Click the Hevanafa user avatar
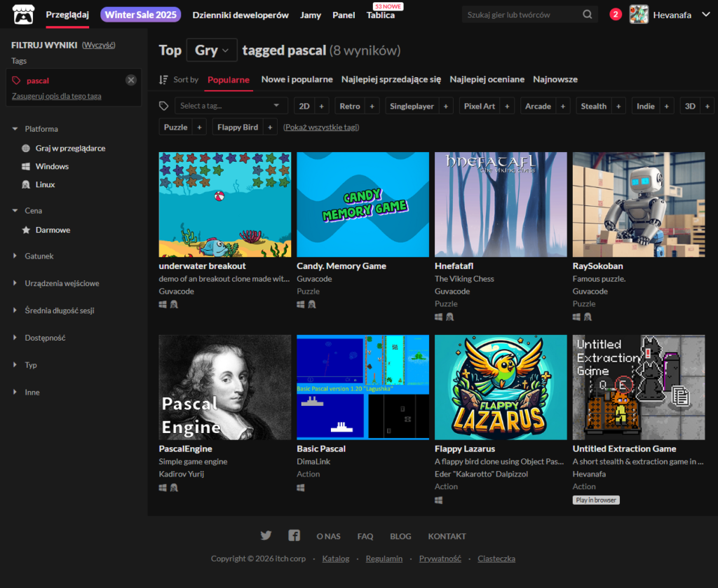 pyautogui.click(x=639, y=14)
